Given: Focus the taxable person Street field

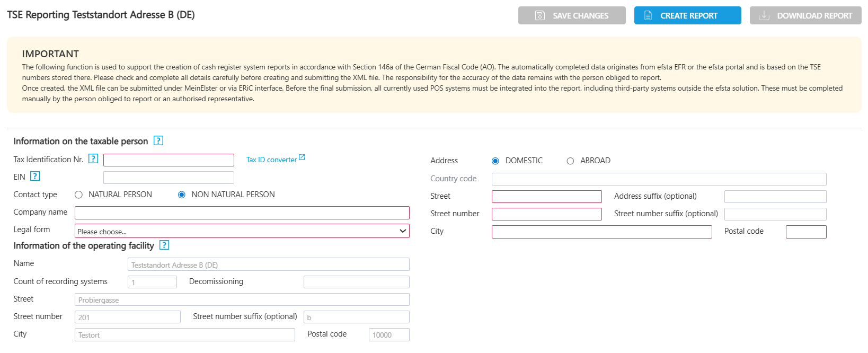Looking at the screenshot, I should (x=547, y=197).
